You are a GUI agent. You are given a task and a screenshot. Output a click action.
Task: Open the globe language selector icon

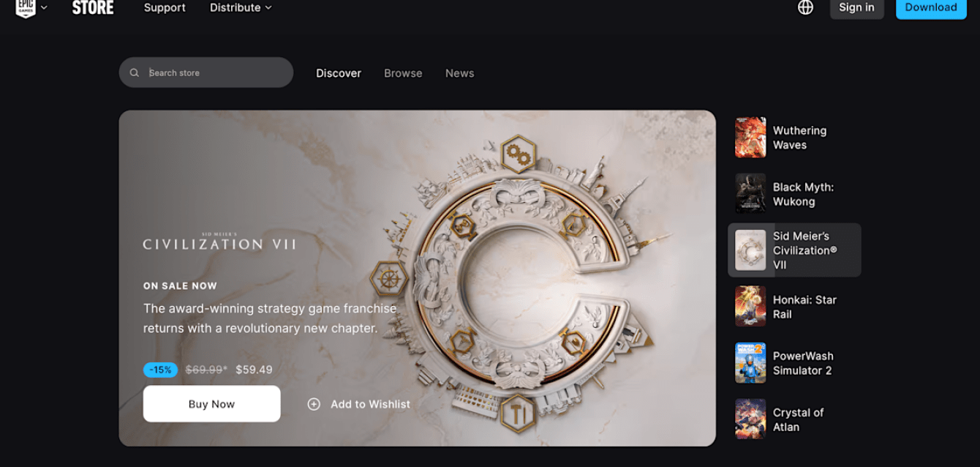[805, 7]
